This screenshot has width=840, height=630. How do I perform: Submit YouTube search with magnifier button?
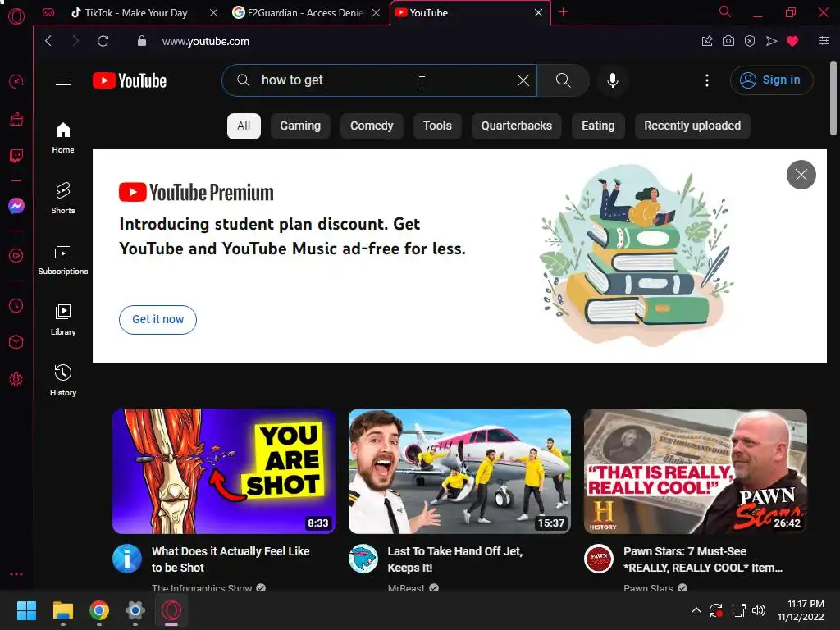pyautogui.click(x=563, y=80)
